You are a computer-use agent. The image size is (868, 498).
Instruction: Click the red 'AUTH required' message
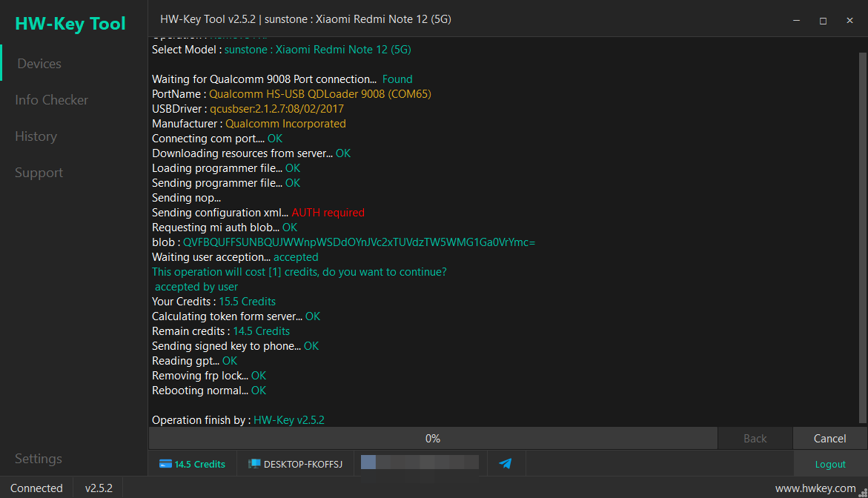click(328, 213)
